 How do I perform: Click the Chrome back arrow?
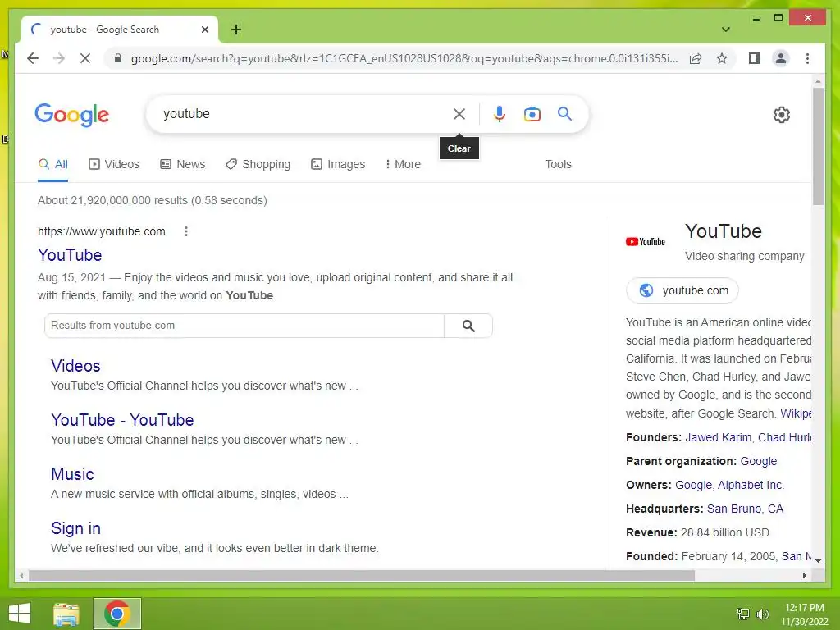click(x=33, y=58)
